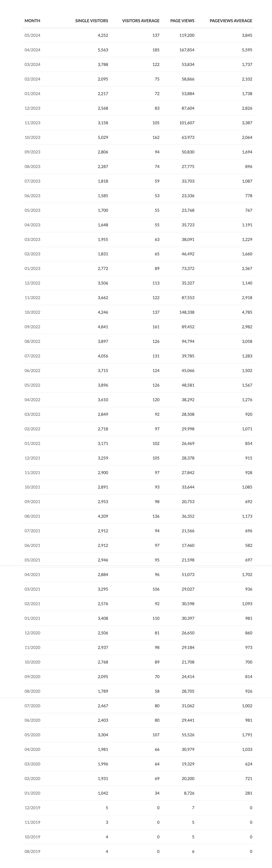Click the 08/2021 page views value 36,352

(x=188, y=516)
